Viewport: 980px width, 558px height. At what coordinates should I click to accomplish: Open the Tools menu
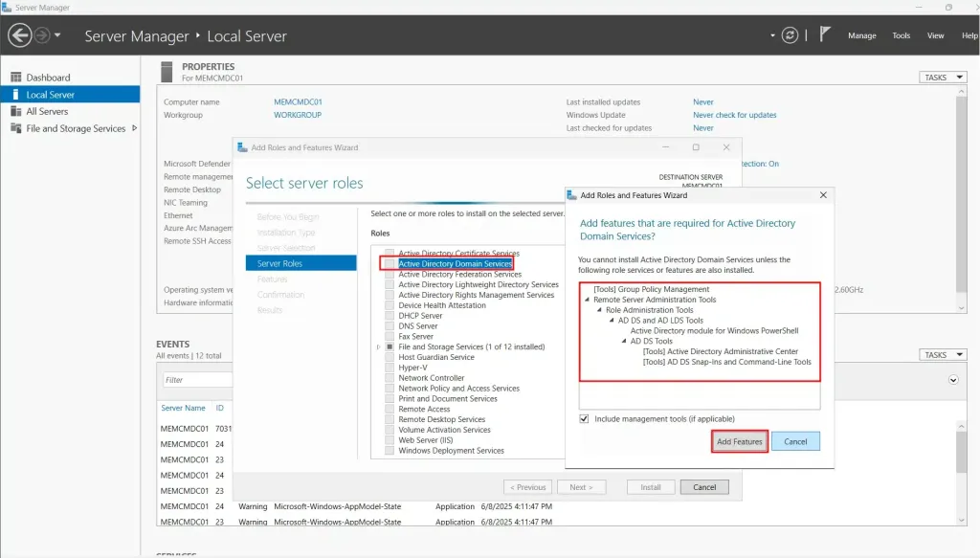click(901, 35)
